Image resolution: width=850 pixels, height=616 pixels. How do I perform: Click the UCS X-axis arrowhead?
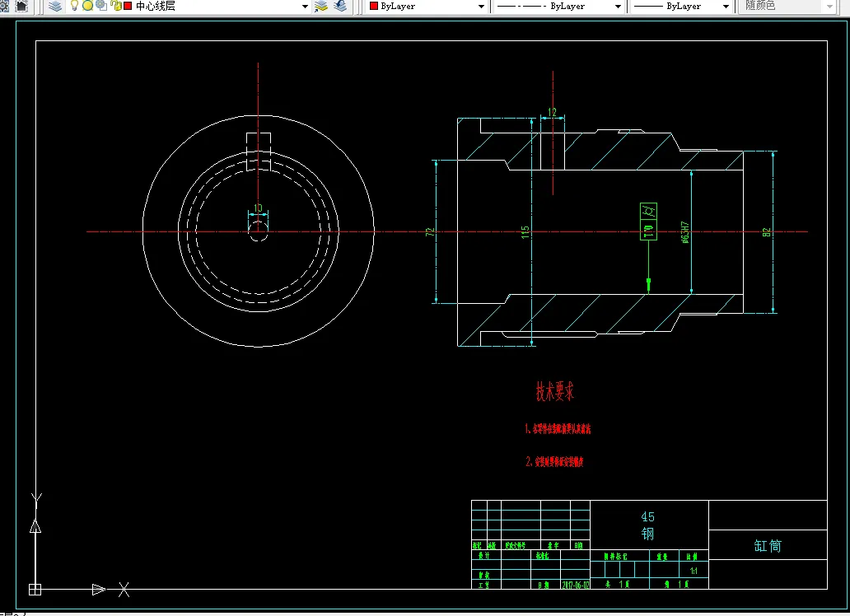coord(99,590)
